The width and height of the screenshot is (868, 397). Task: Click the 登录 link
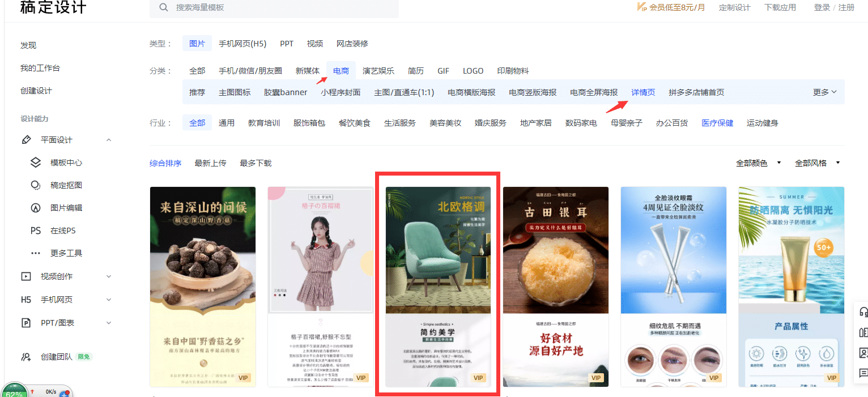822,7
